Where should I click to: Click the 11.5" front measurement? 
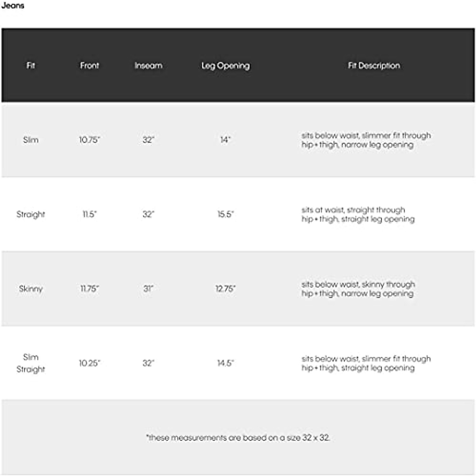click(x=89, y=214)
